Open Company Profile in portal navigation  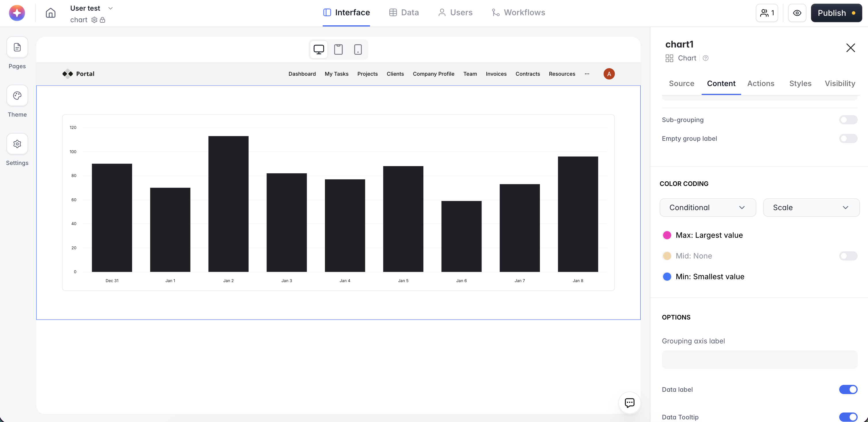click(433, 74)
